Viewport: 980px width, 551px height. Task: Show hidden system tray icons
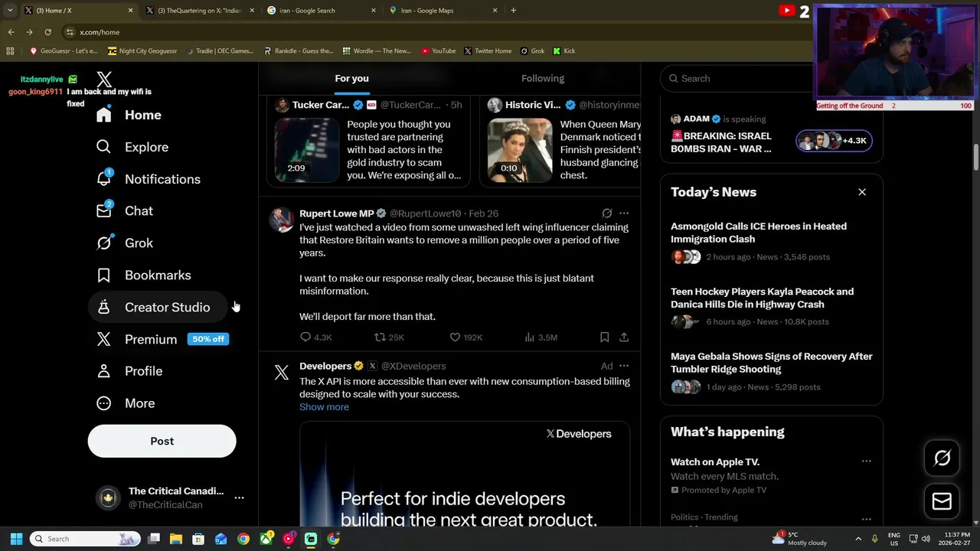[x=857, y=539]
